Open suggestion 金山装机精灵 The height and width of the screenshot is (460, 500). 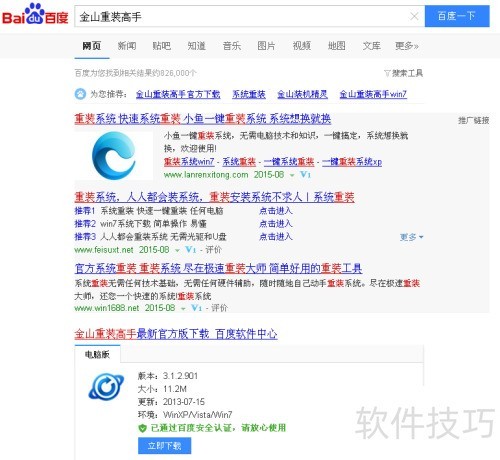(x=302, y=94)
